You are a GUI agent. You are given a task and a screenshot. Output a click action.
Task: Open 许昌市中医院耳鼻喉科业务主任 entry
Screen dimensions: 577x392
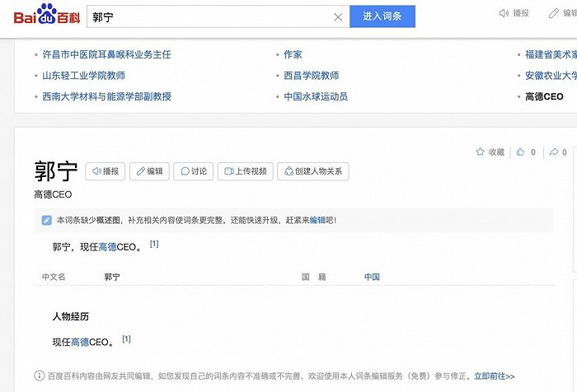tap(106, 54)
